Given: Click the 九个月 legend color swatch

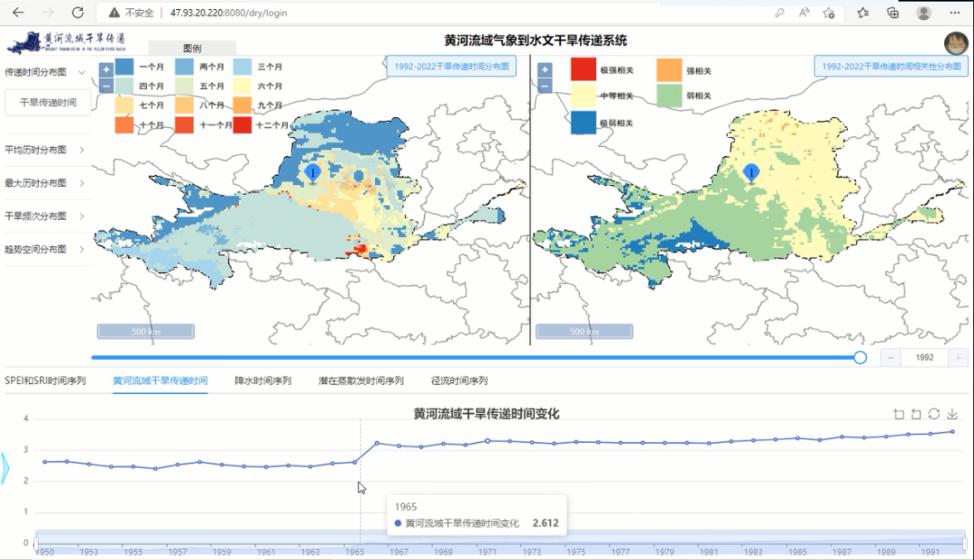Looking at the screenshot, I should point(243,105).
